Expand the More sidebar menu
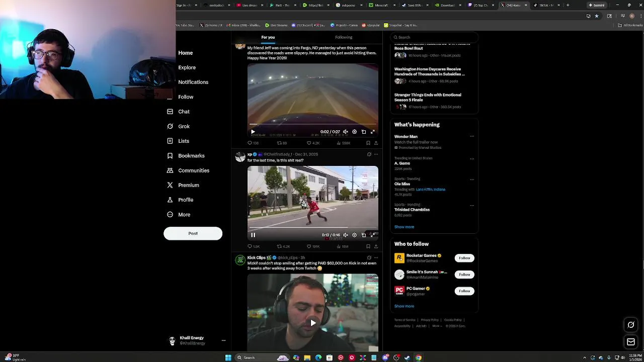The height and width of the screenshot is (362, 644). pos(179,215)
